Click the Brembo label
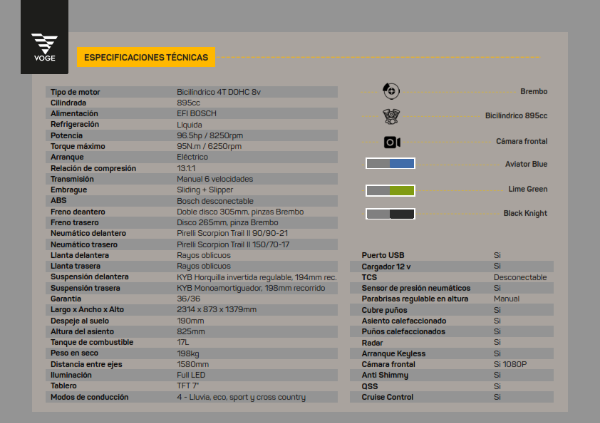 pyautogui.click(x=533, y=91)
